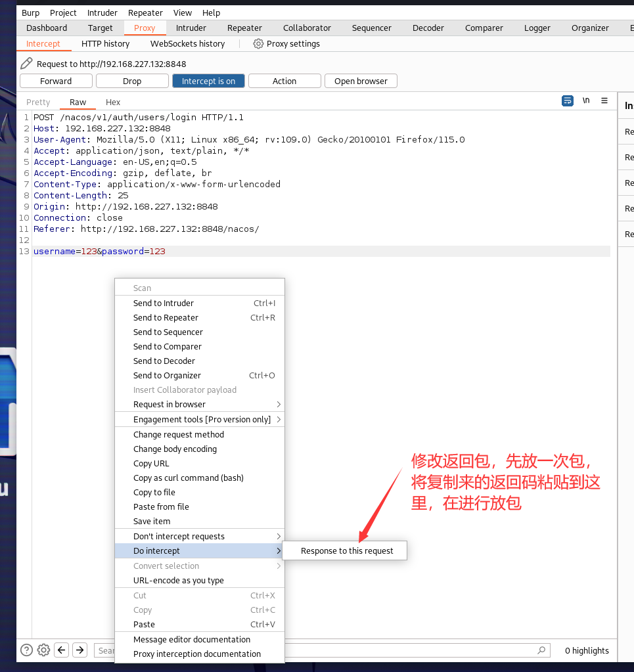Select the Intercept sub-tab
The image size is (634, 672).
(x=43, y=44)
